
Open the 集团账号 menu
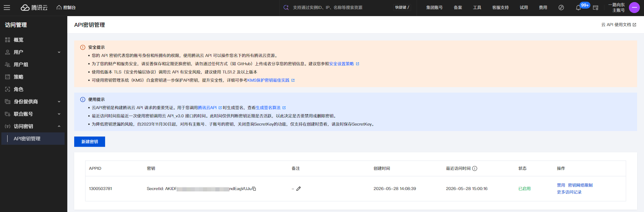point(434,8)
